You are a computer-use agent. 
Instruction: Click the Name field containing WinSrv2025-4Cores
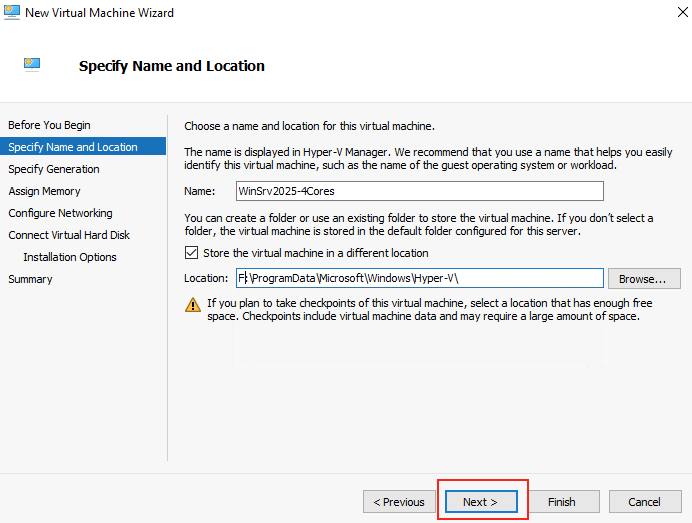420,191
